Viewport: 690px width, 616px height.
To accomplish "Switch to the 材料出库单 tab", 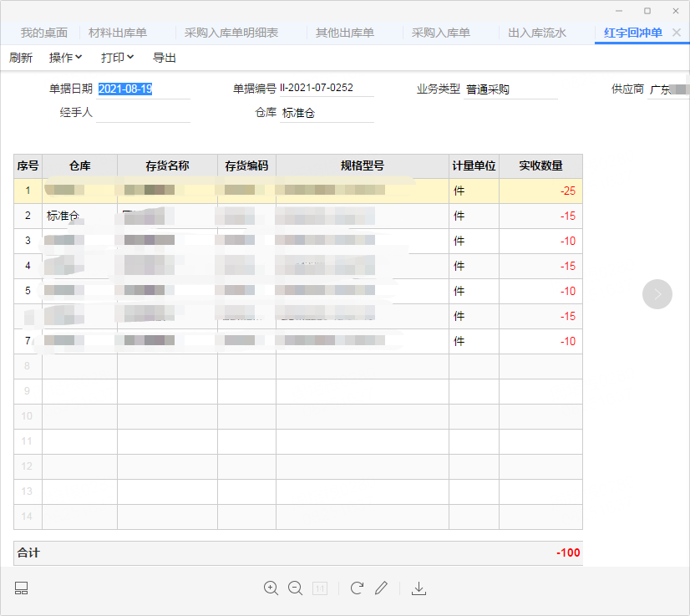I will (x=118, y=33).
